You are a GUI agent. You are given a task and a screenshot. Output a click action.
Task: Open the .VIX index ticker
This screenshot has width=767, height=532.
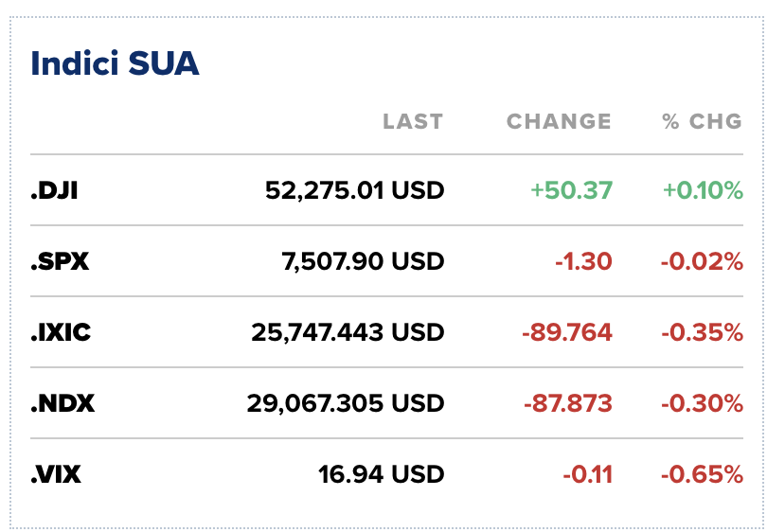[x=56, y=474]
